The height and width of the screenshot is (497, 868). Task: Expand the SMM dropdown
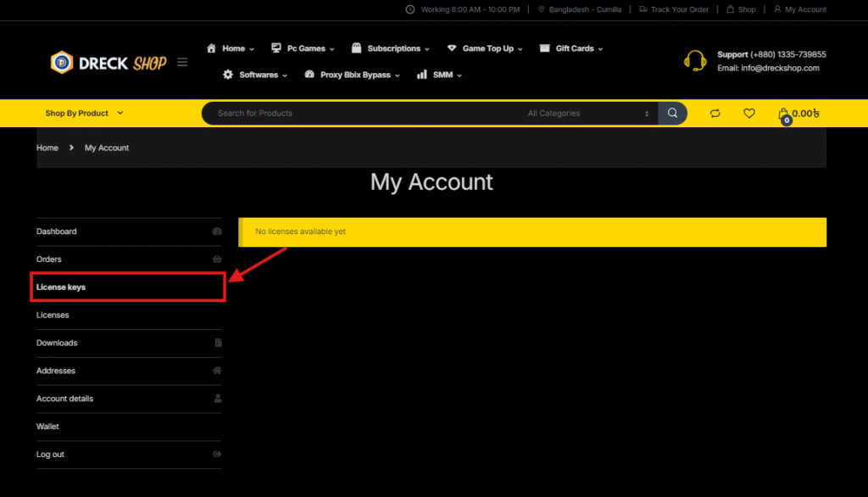459,75
